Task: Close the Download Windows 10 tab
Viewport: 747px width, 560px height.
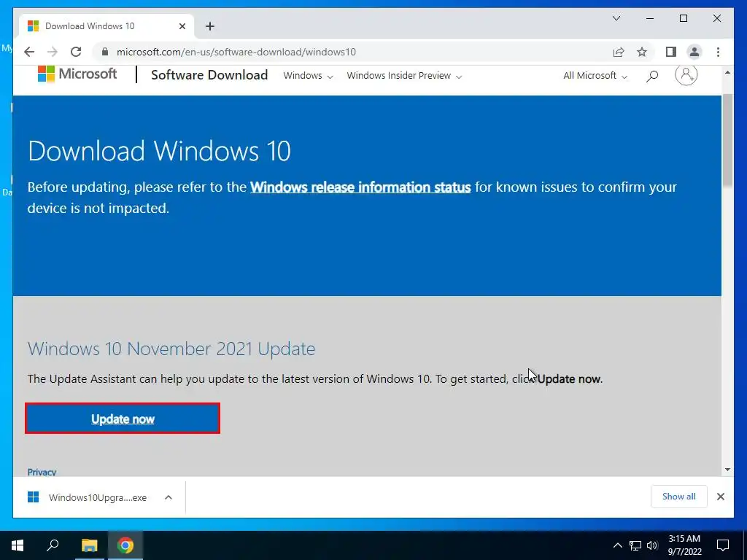Action: [182, 26]
